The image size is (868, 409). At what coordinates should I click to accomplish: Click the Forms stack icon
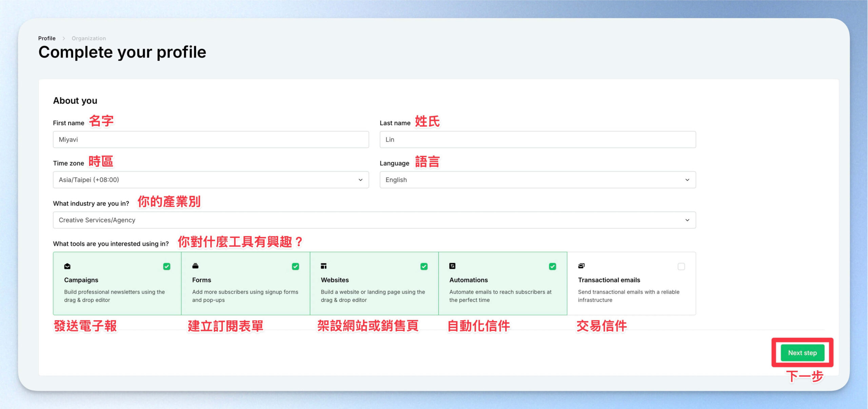(195, 266)
